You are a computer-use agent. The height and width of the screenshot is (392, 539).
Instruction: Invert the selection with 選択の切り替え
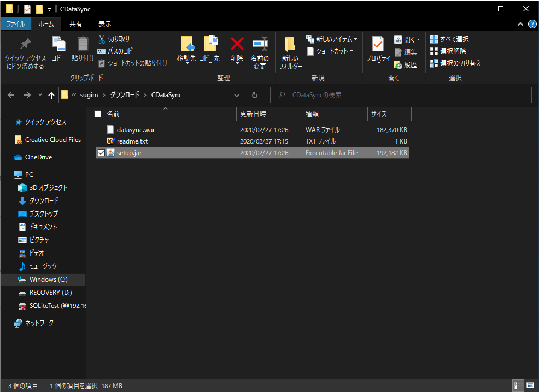tap(455, 63)
